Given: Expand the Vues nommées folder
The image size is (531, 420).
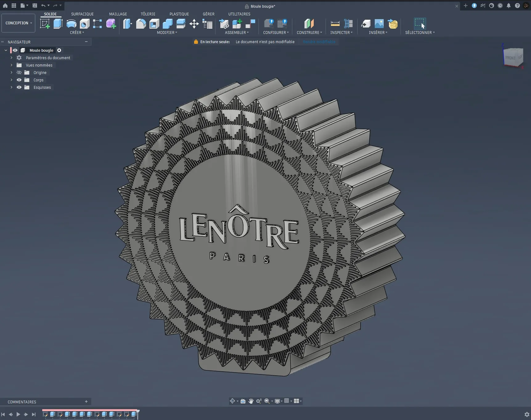Looking at the screenshot, I should click(x=11, y=65).
